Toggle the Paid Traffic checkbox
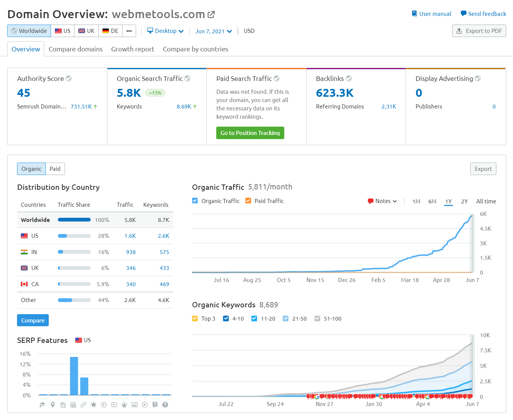The height and width of the screenshot is (420, 513). [x=248, y=201]
